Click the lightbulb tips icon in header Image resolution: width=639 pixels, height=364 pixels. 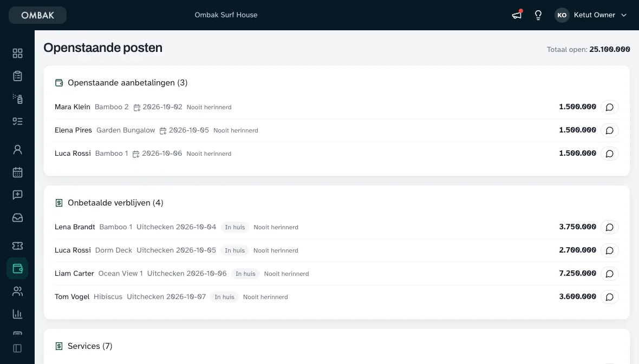pos(538,15)
